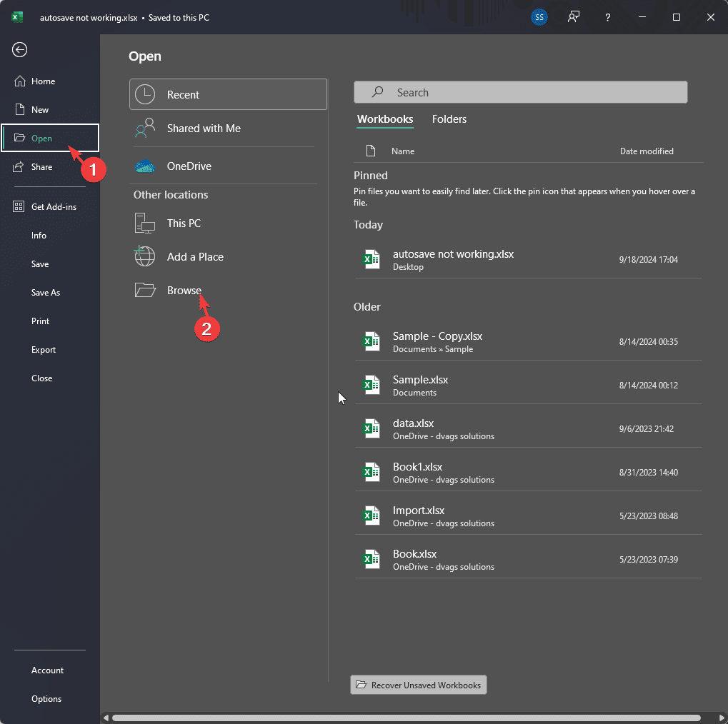
Task: Maximize the Excel window
Action: pyautogui.click(x=677, y=17)
